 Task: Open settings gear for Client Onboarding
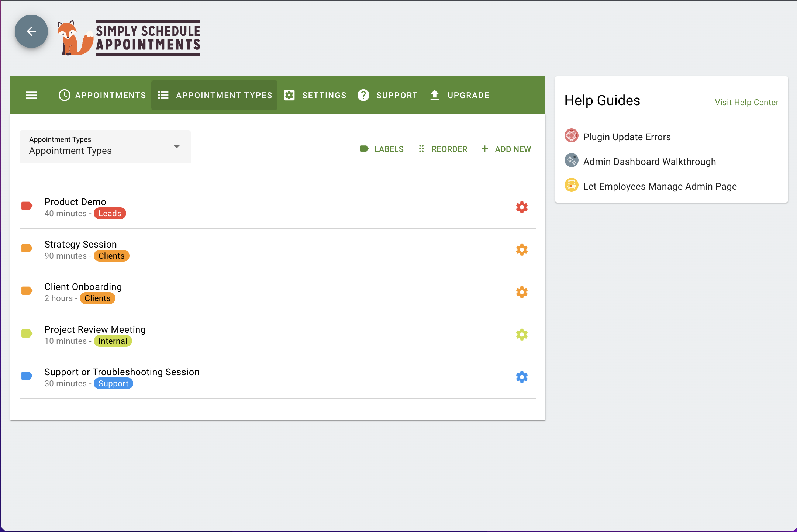click(522, 292)
